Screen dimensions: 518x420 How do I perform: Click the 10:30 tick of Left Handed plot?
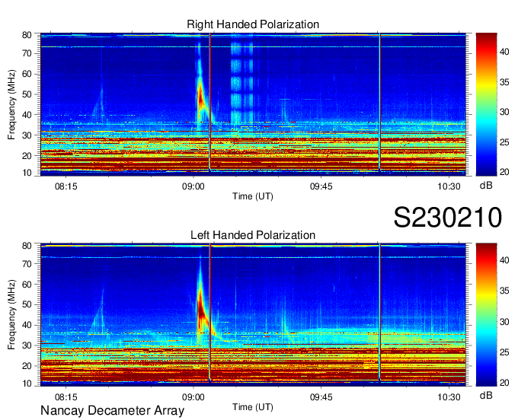click(x=449, y=397)
